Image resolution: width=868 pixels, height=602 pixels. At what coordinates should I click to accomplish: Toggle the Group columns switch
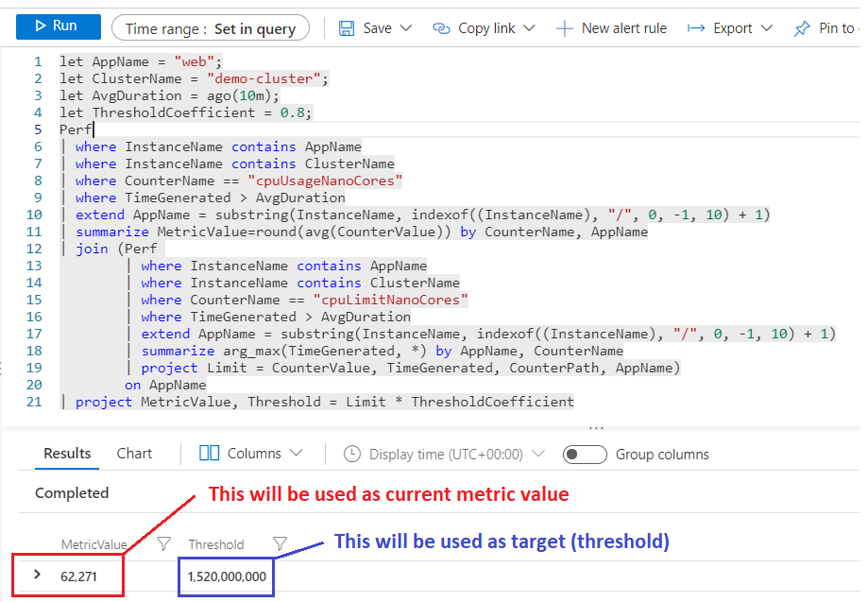coord(585,454)
